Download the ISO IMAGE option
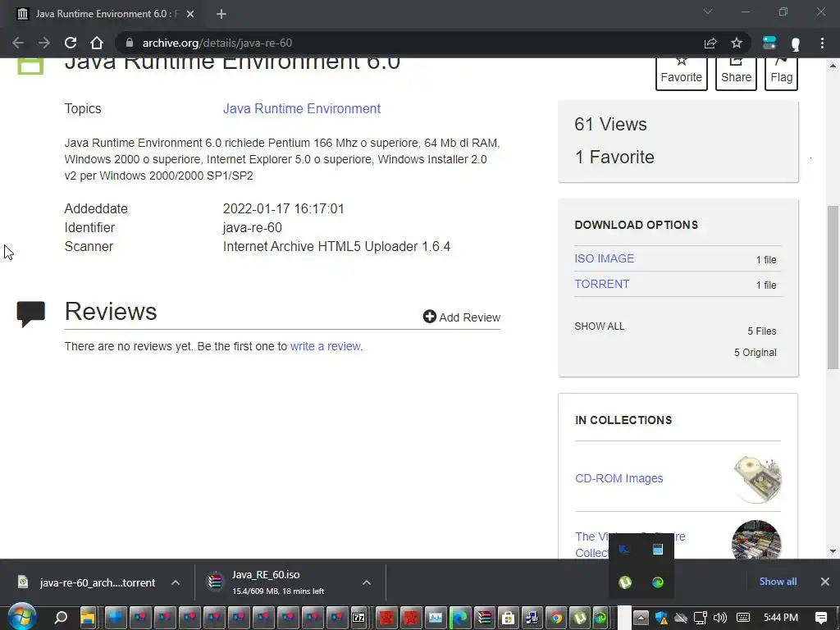This screenshot has width=840, height=630. [605, 258]
